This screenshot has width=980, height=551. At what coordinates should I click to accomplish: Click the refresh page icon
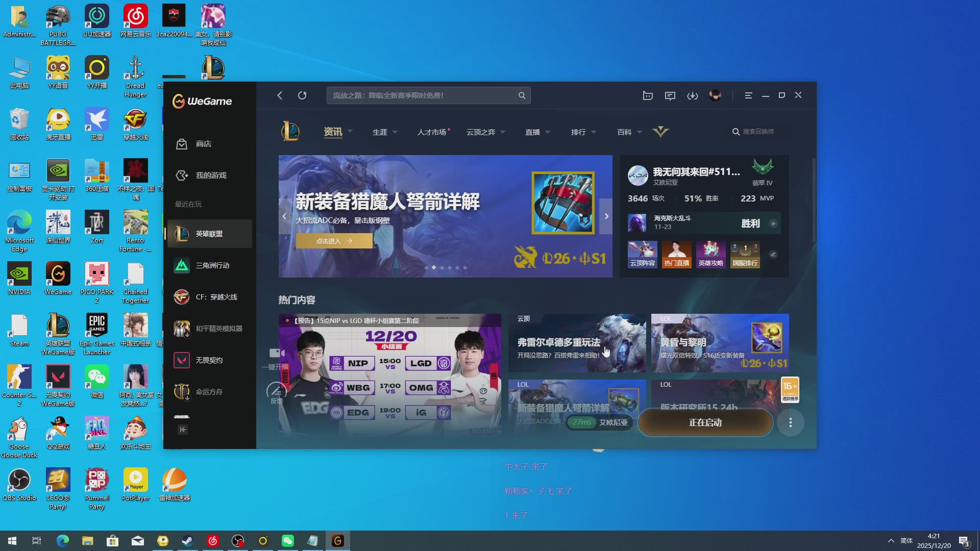(x=302, y=95)
